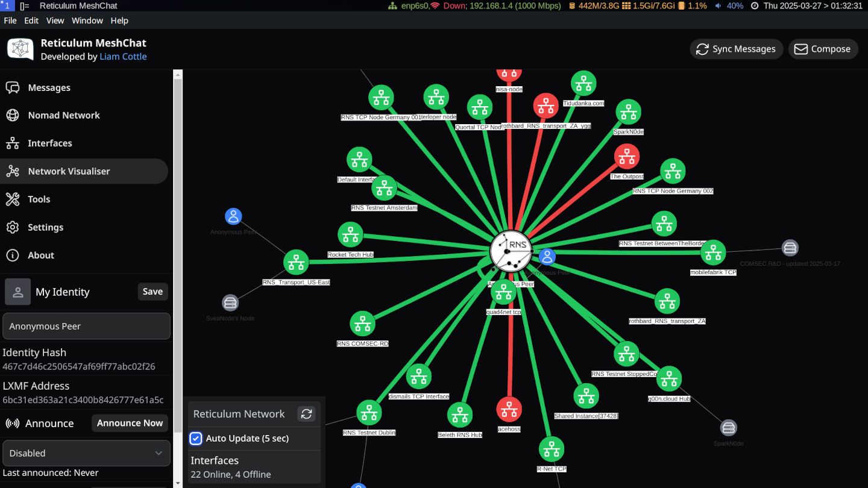Select COMSEC R&D server node icon
The image size is (868, 488).
790,248
